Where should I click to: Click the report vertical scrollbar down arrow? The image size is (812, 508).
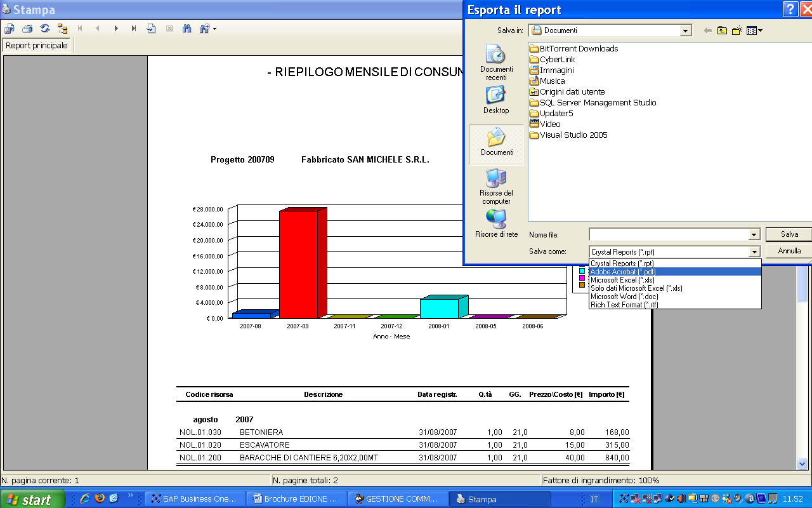802,464
